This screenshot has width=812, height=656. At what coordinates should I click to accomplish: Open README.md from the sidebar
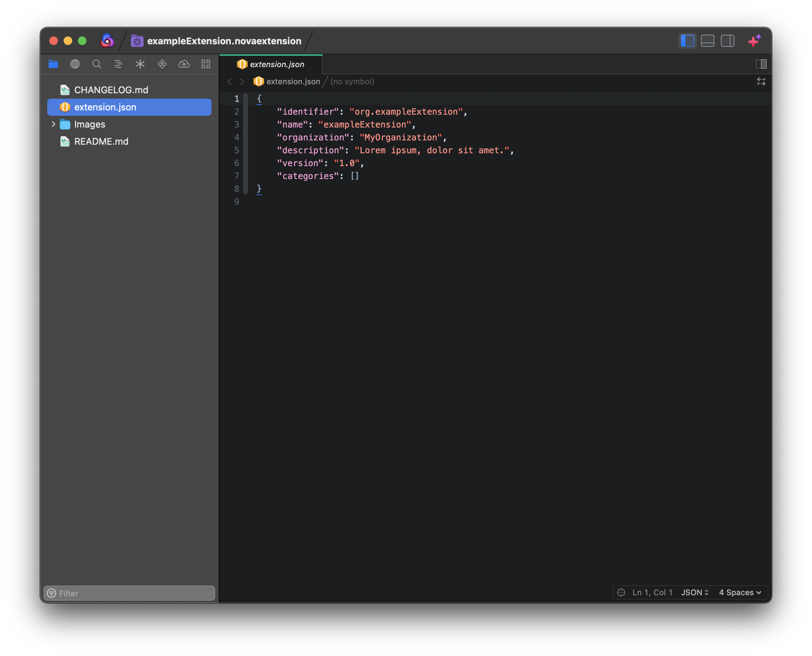coord(129,142)
